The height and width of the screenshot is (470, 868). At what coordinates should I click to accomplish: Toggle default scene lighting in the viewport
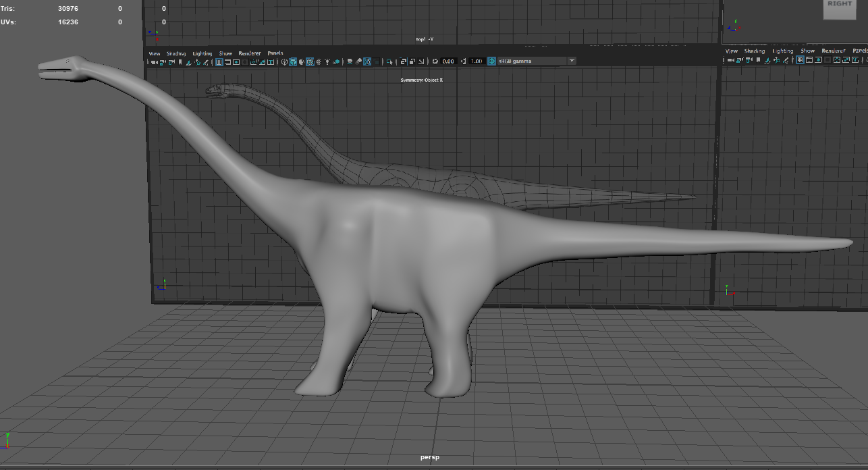327,61
